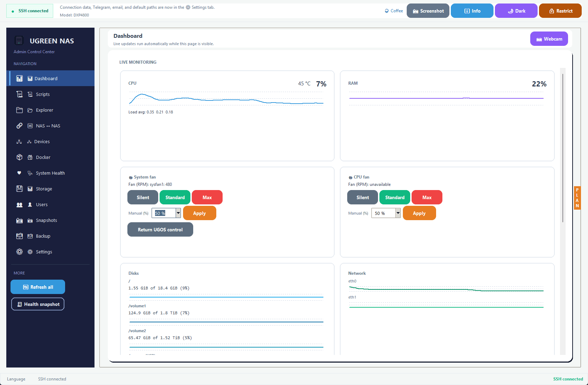
Task: Click the /volume1 disk usage bar
Action: tap(226, 322)
